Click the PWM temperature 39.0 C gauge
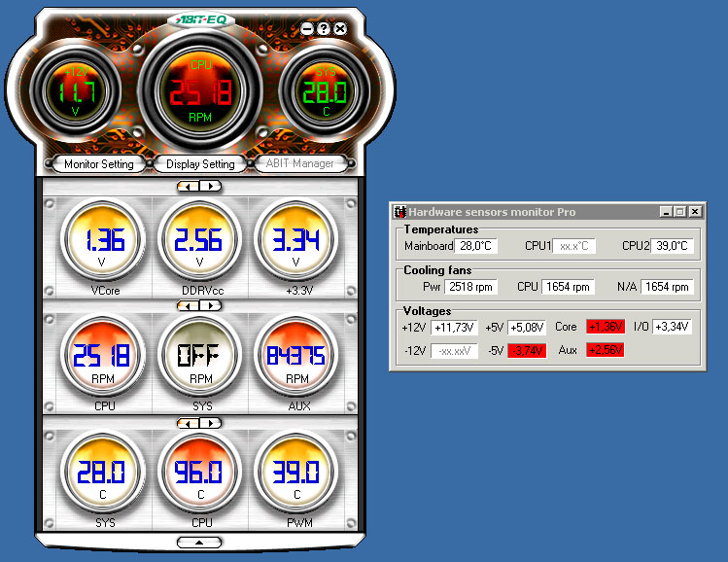The width and height of the screenshot is (728, 562). pyautogui.click(x=295, y=474)
